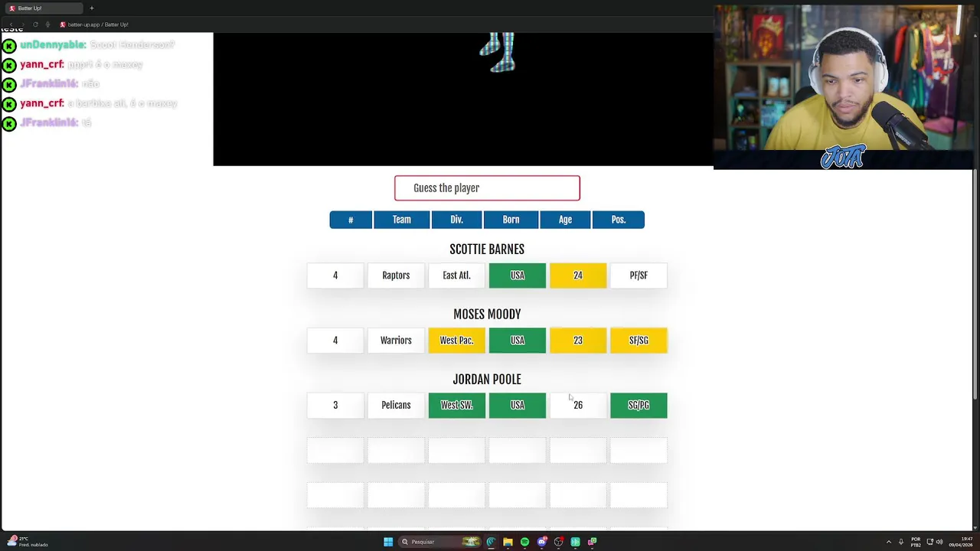The image size is (980, 551).
Task: Click the tray microphone icon beside hidden-icons arrow
Action: point(900,542)
